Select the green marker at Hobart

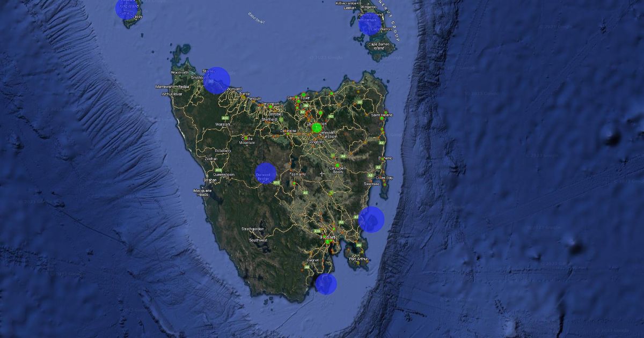pos(327,242)
